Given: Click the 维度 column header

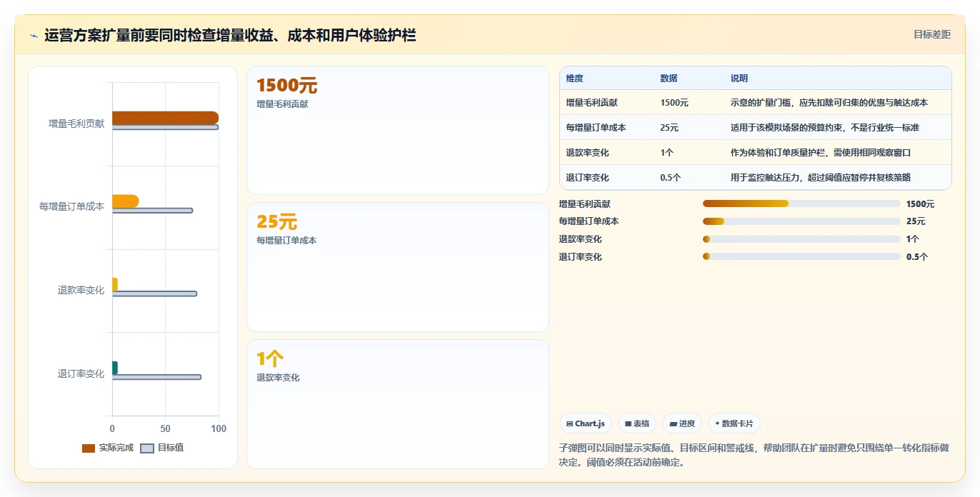Looking at the screenshot, I should 574,79.
